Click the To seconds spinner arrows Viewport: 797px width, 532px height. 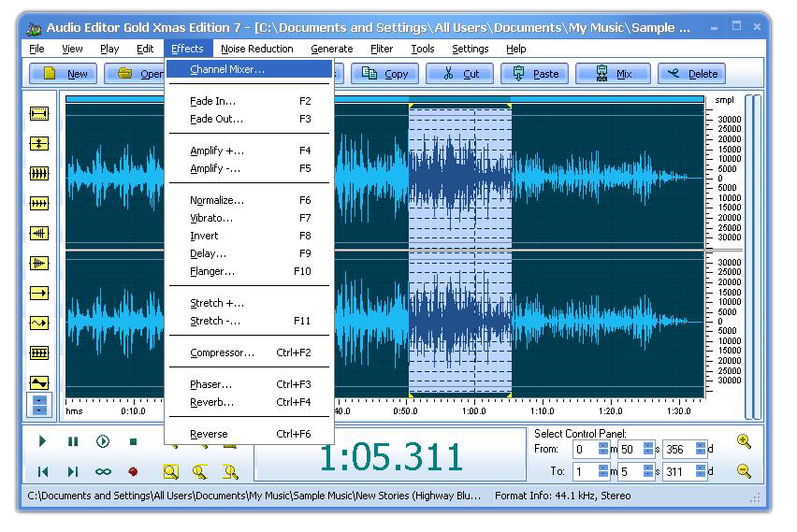pos(648,471)
